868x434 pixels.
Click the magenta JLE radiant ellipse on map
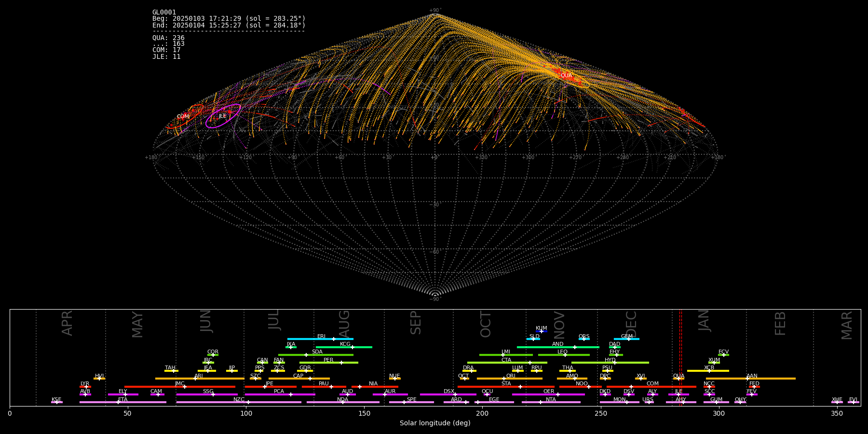[x=223, y=116]
